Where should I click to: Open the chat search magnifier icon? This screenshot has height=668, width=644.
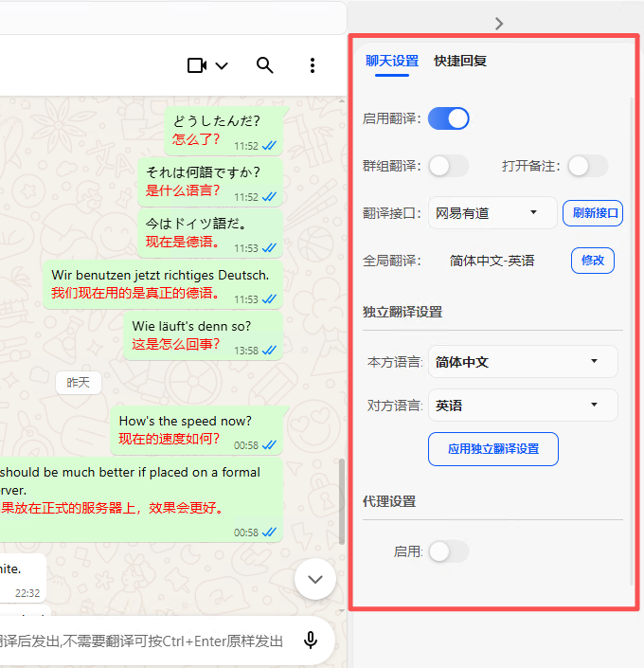point(265,65)
